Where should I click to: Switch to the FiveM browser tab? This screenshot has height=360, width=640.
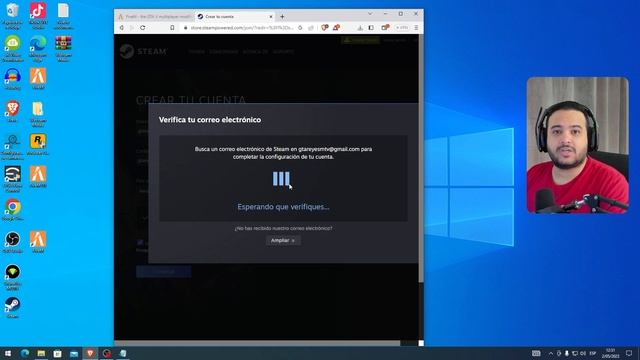click(155, 17)
